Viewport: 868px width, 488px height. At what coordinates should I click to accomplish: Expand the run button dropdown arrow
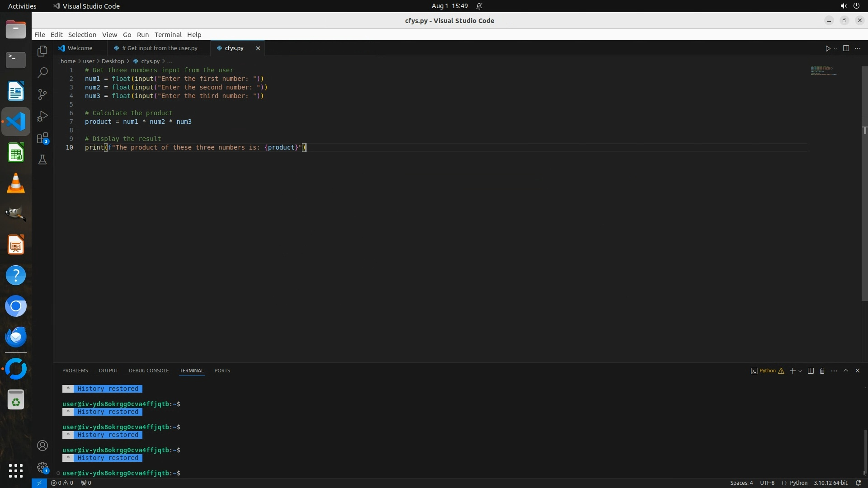coord(835,48)
